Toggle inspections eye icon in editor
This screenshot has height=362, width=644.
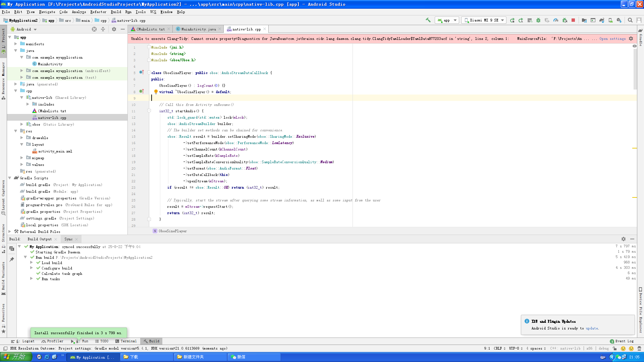pyautogui.click(x=635, y=46)
